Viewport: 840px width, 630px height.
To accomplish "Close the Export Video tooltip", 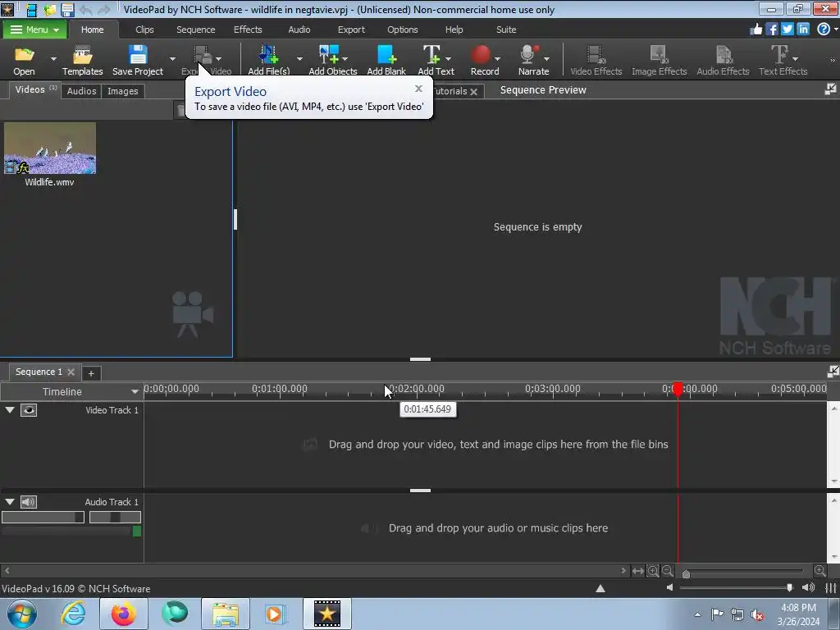I will coord(418,89).
